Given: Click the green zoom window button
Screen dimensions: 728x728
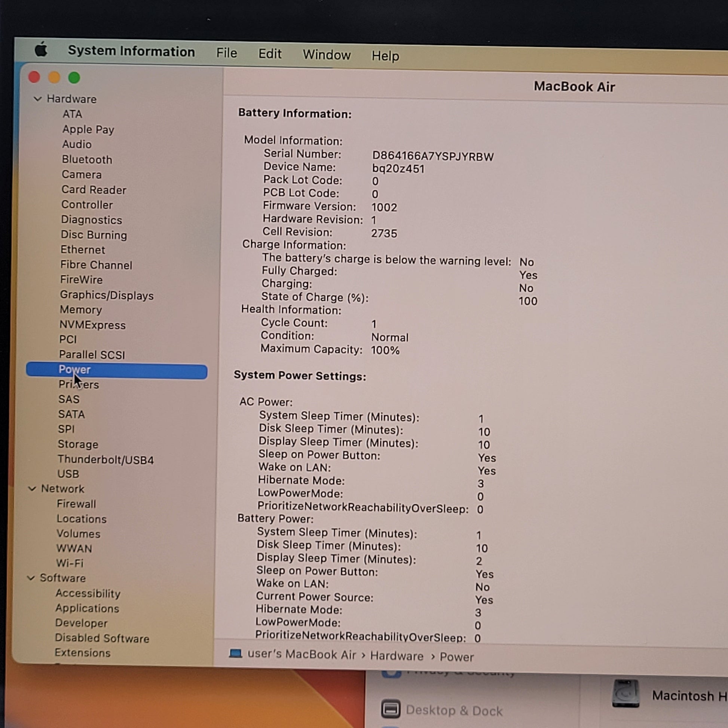Looking at the screenshot, I should tap(74, 78).
